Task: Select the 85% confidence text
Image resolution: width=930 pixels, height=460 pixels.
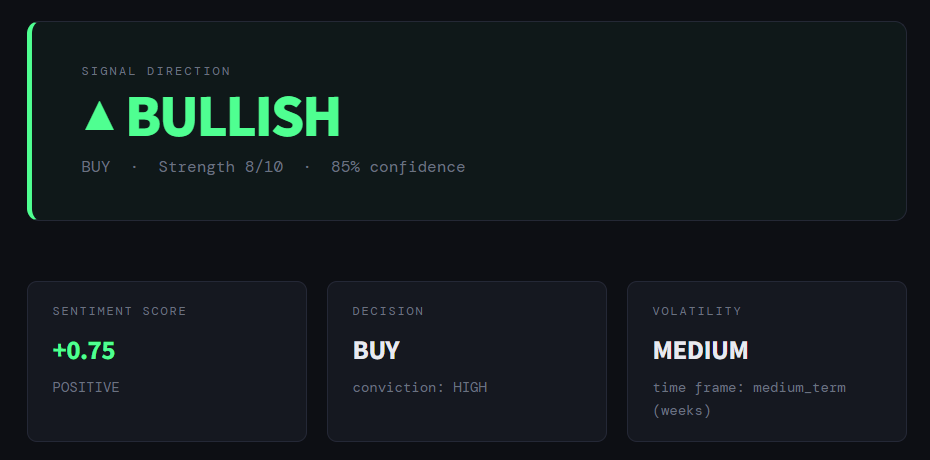Action: coord(398,167)
